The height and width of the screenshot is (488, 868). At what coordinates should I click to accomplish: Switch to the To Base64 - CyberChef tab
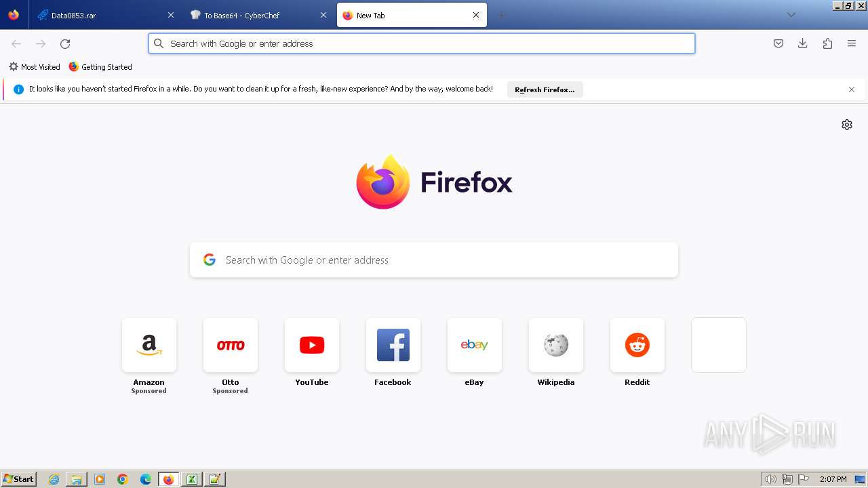(258, 15)
